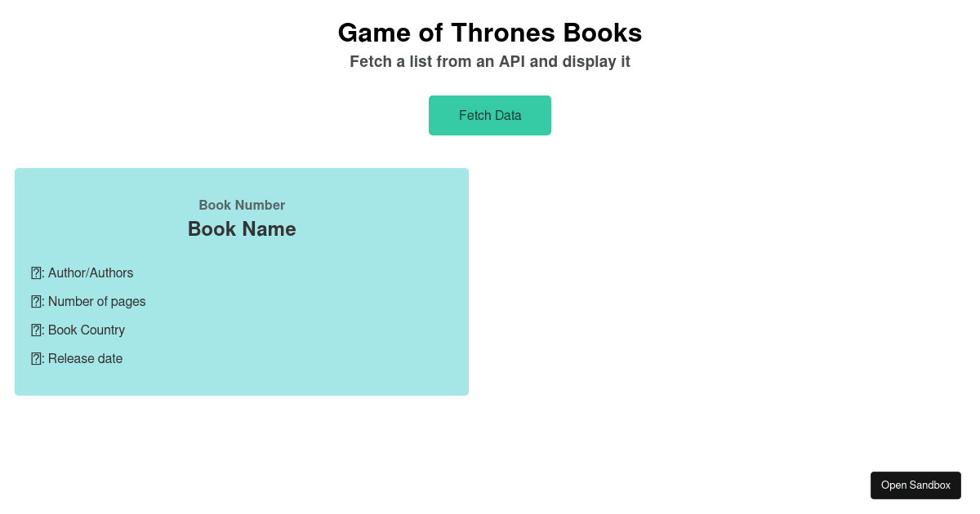Click the placeholder icon next to pages count
The width and height of the screenshot is (980, 514).
coord(36,301)
